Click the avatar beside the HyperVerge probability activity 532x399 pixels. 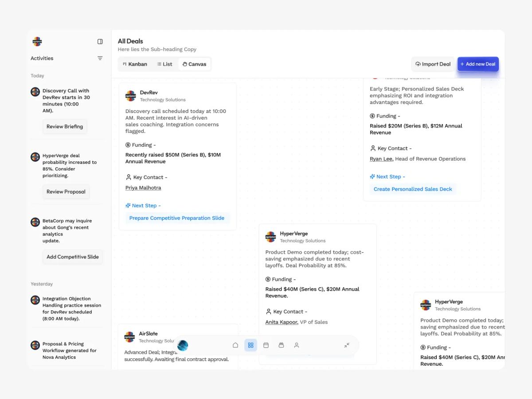(35, 157)
